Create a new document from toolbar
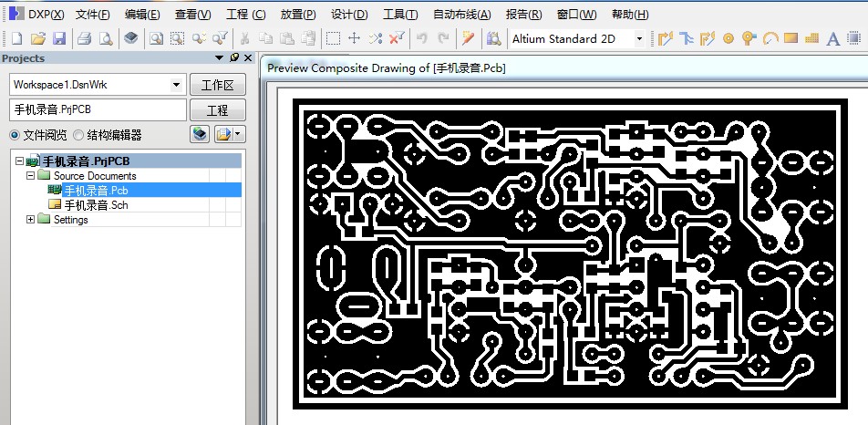868x425 pixels. pos(16,38)
